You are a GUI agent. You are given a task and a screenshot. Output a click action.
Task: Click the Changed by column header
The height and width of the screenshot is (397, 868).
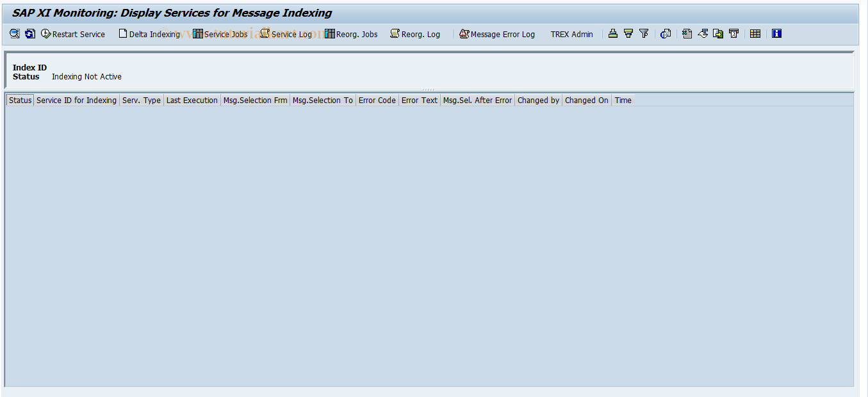click(539, 100)
